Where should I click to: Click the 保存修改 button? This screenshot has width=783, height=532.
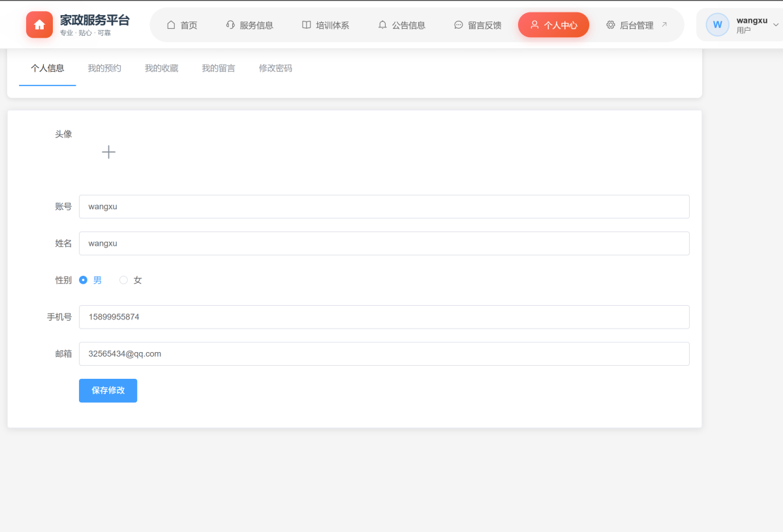click(x=108, y=391)
